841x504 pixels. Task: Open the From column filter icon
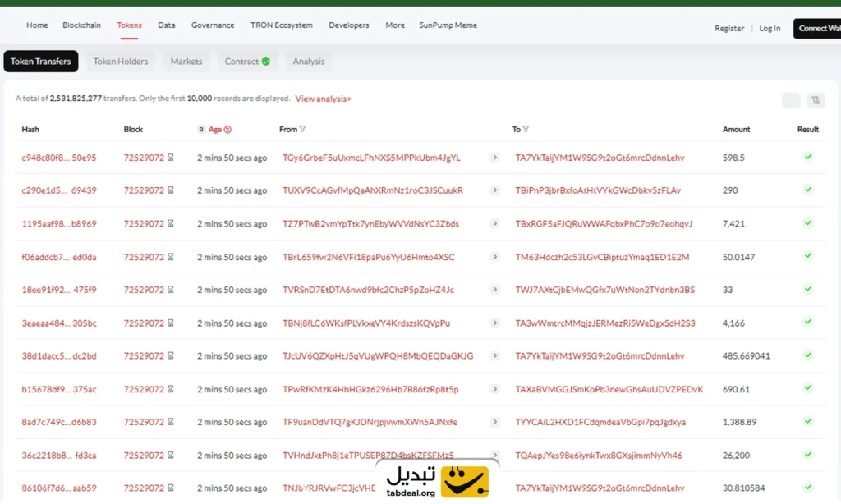tap(303, 129)
